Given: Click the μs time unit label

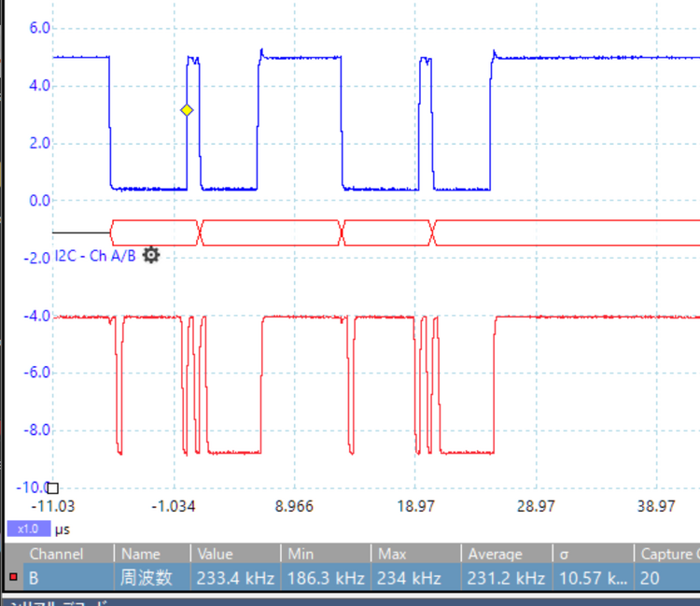Looking at the screenshot, I should (x=63, y=529).
